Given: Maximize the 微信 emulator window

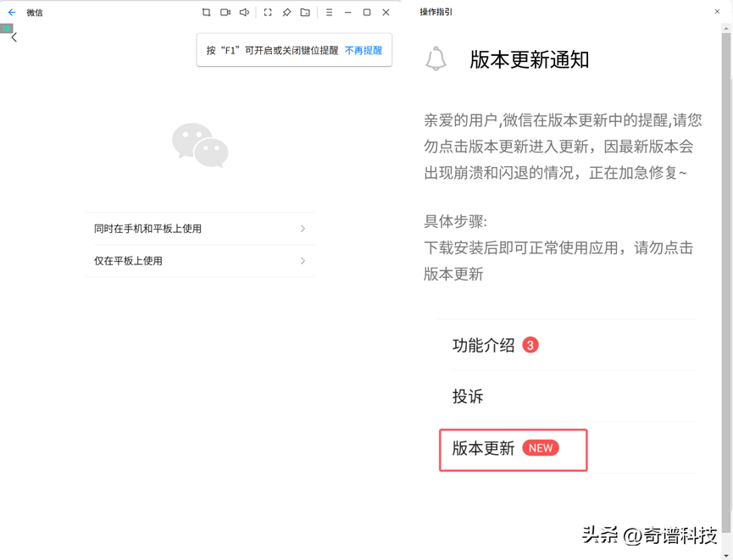Looking at the screenshot, I should pyautogui.click(x=367, y=13).
